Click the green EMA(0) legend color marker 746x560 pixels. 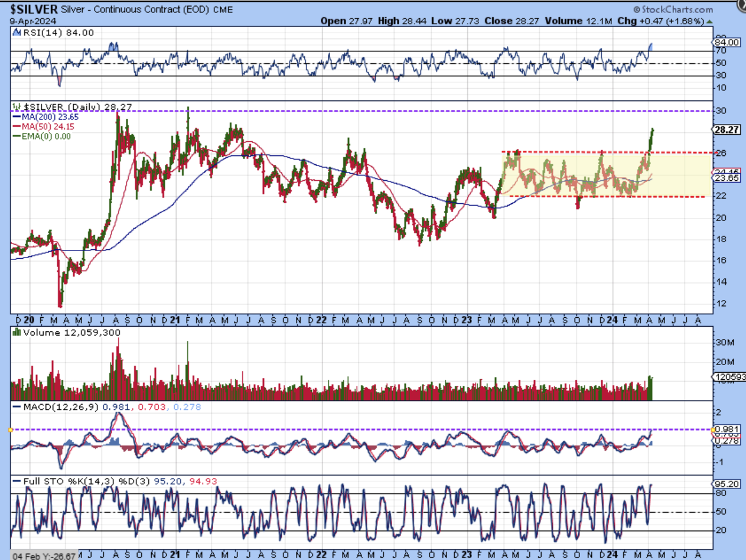click(x=15, y=136)
